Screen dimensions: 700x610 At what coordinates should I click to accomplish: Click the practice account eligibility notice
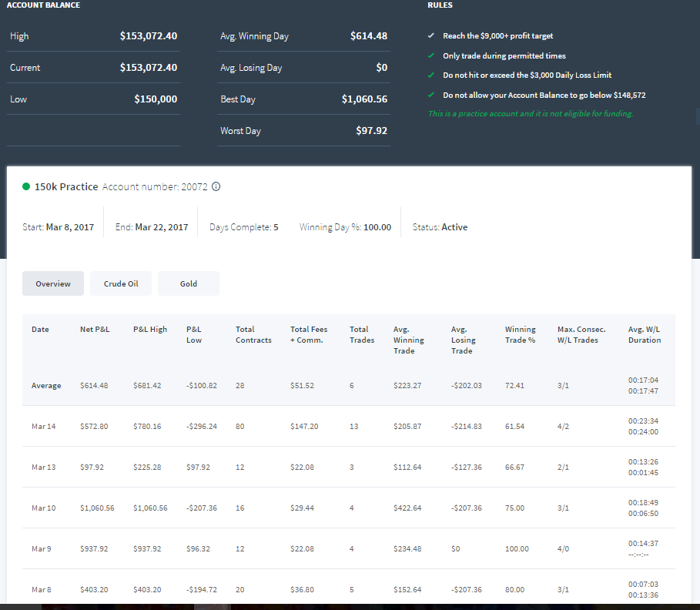point(531,113)
